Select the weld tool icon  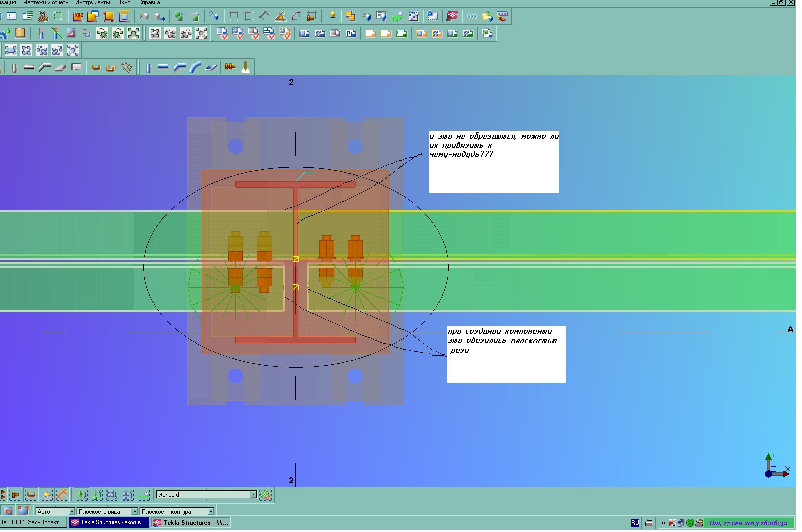click(x=245, y=67)
